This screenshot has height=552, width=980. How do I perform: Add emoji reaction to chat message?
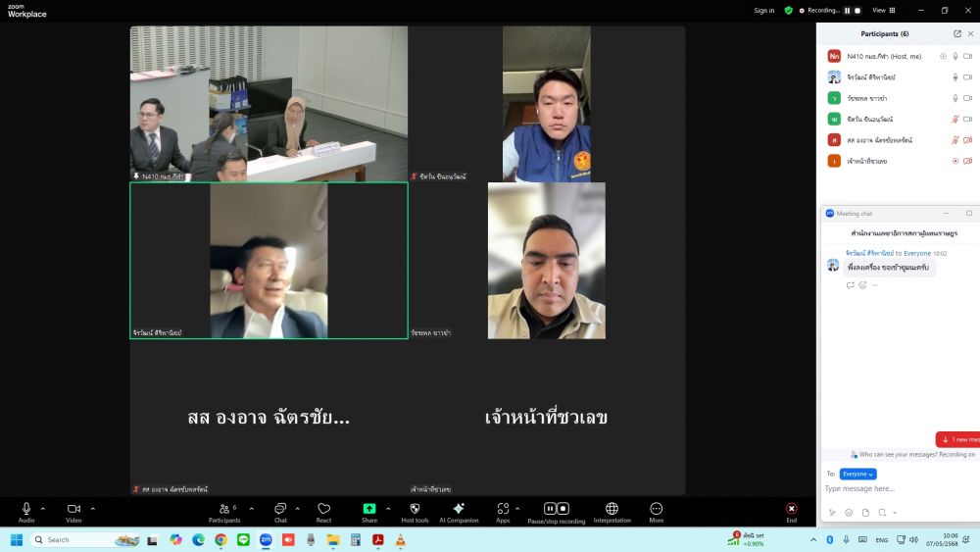click(x=862, y=285)
